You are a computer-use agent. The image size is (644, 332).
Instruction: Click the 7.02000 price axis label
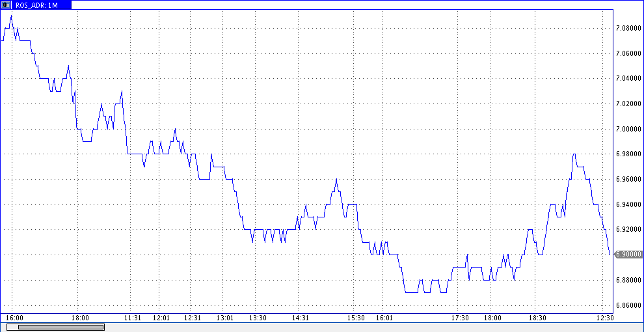629,104
